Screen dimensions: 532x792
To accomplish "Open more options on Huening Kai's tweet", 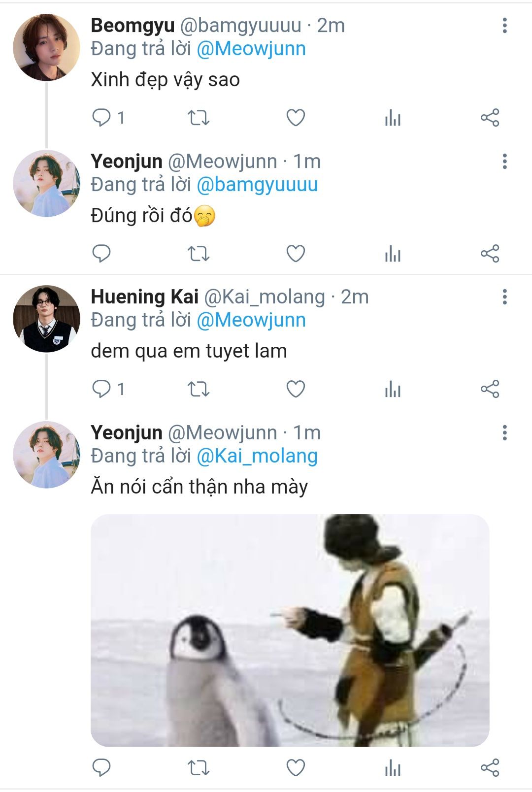I will tap(504, 297).
